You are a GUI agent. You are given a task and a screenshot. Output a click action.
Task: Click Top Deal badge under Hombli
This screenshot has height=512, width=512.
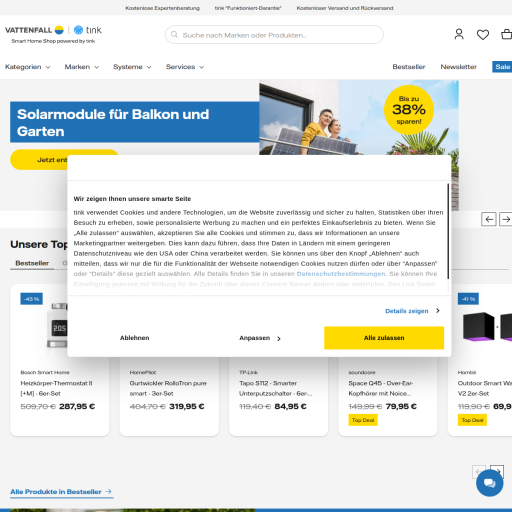pyautogui.click(x=472, y=420)
